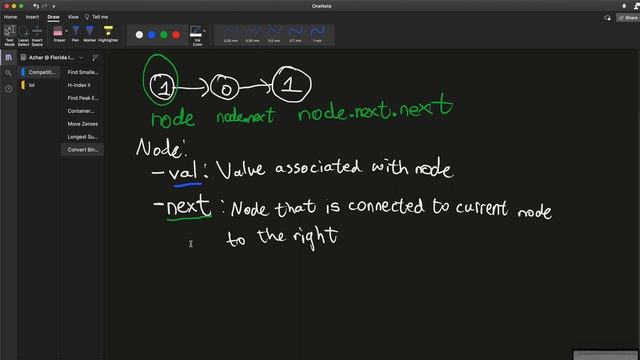Viewport: 640px width, 360px height.
Task: Open the recent notes clock icon
Action: point(9,89)
